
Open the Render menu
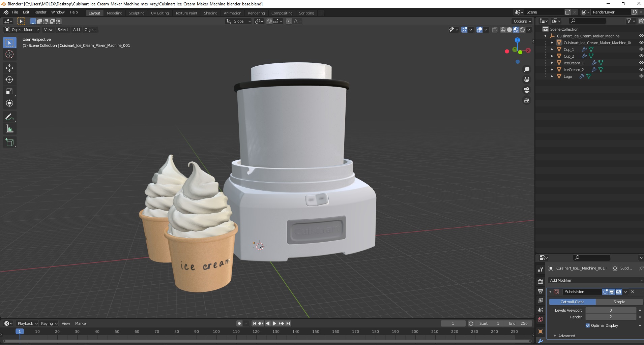[40, 12]
